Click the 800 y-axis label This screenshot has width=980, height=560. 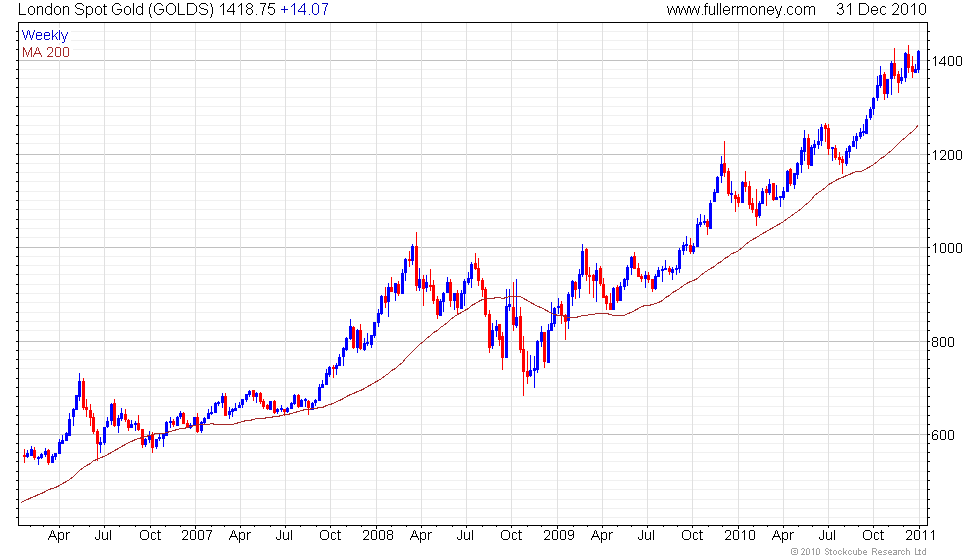[x=943, y=342]
